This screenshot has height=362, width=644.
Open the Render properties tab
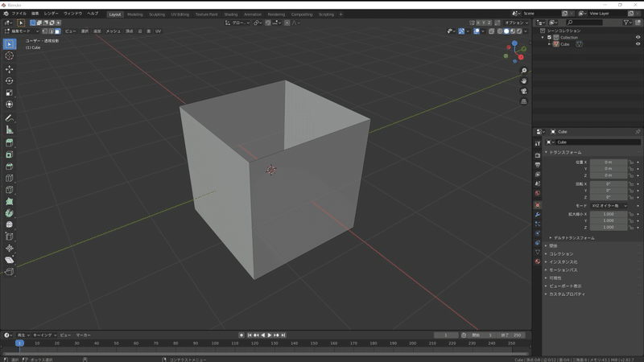point(538,155)
